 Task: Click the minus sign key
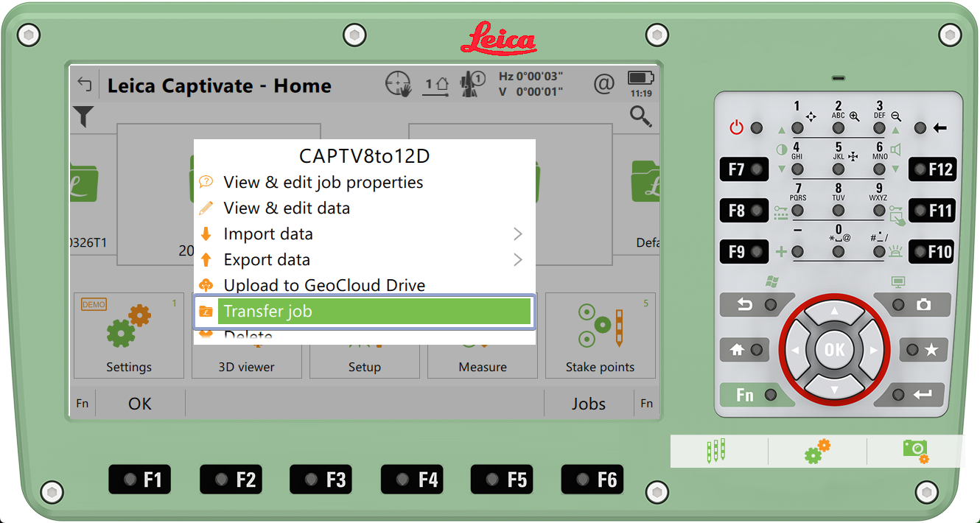797,252
